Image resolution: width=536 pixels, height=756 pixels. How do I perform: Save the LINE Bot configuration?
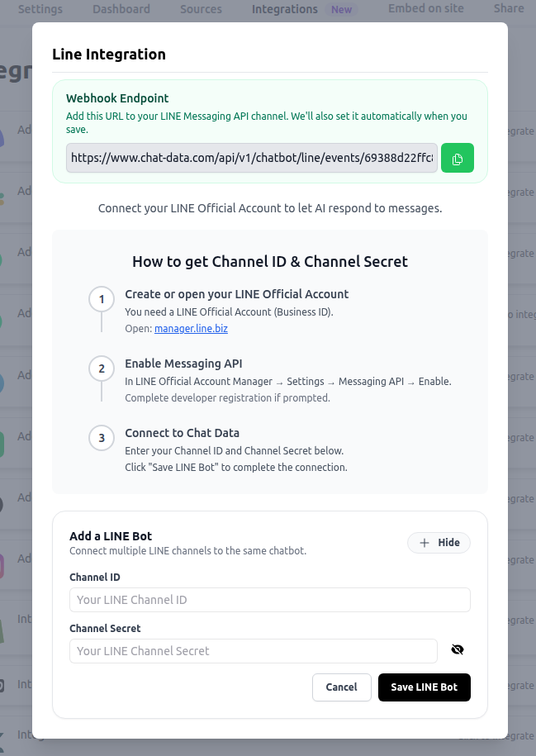click(424, 687)
